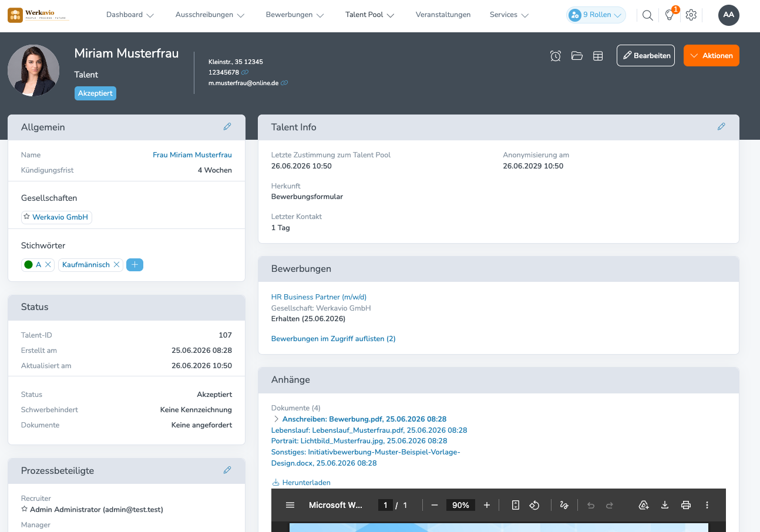Open the lightbulb notifications icon

670,15
